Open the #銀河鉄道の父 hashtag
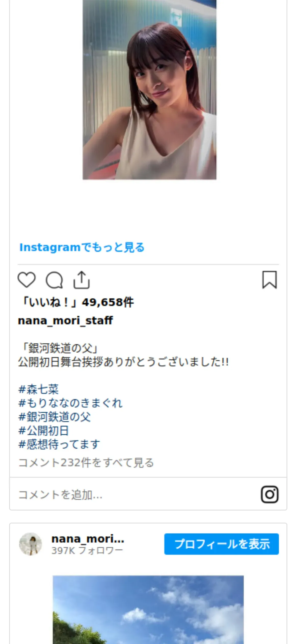This screenshot has height=644, width=298. 55,417
